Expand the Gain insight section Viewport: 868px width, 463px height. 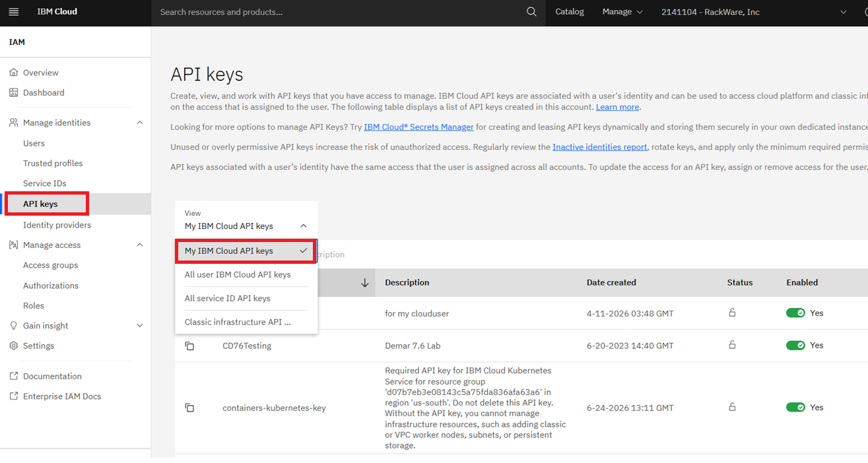tap(139, 326)
